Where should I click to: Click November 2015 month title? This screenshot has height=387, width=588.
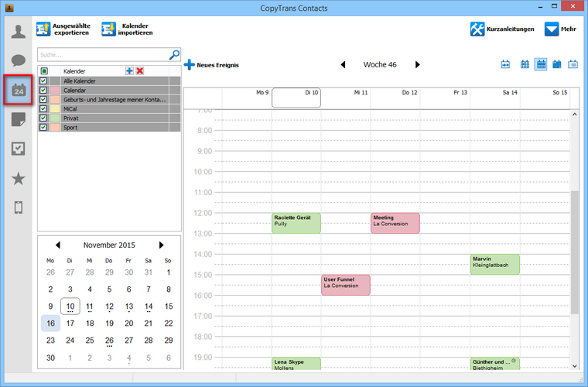109,245
